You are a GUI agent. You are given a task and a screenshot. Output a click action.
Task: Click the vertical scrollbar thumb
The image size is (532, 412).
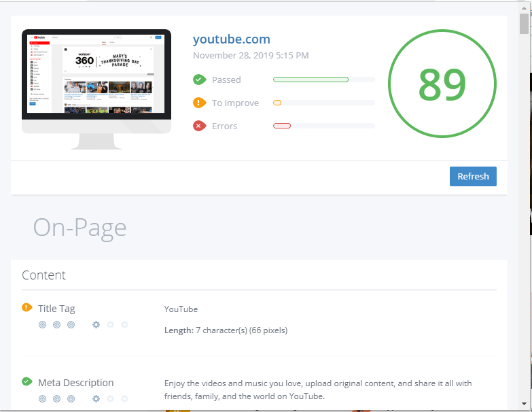click(525, 24)
